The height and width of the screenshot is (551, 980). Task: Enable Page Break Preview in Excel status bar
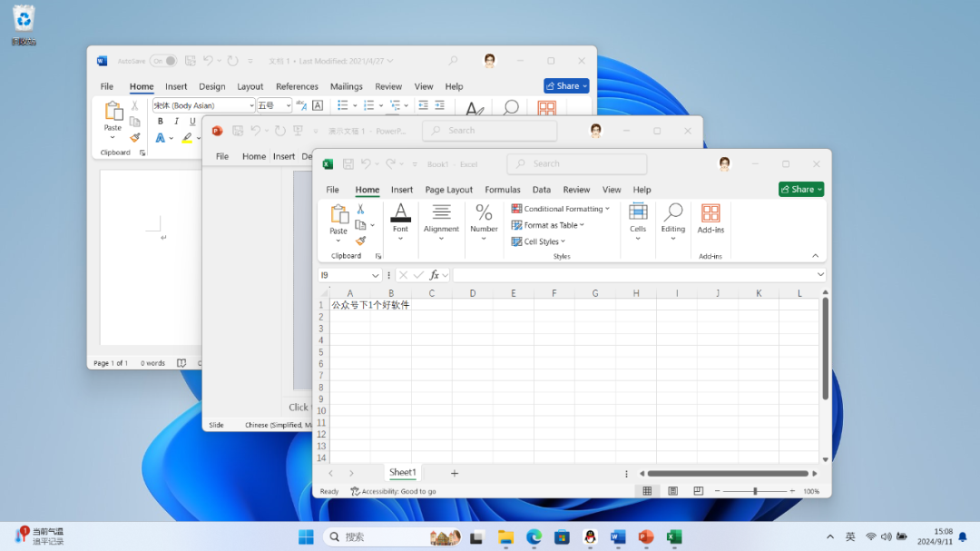[698, 491]
